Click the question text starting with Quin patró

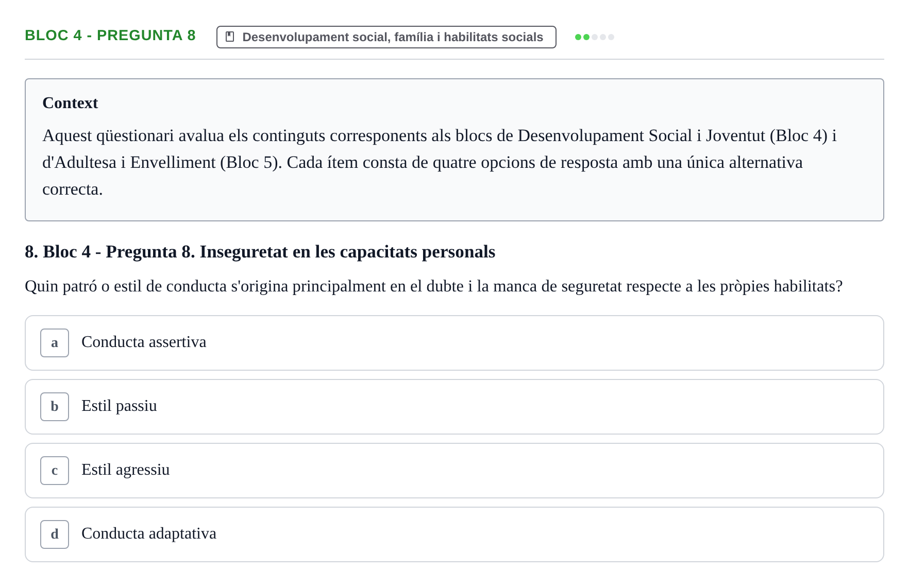coord(433,286)
